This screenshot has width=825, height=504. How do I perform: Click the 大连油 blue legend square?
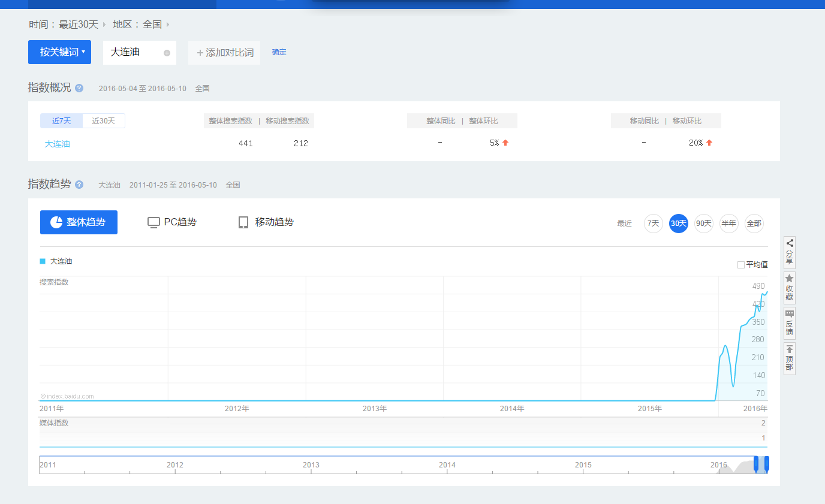point(43,261)
